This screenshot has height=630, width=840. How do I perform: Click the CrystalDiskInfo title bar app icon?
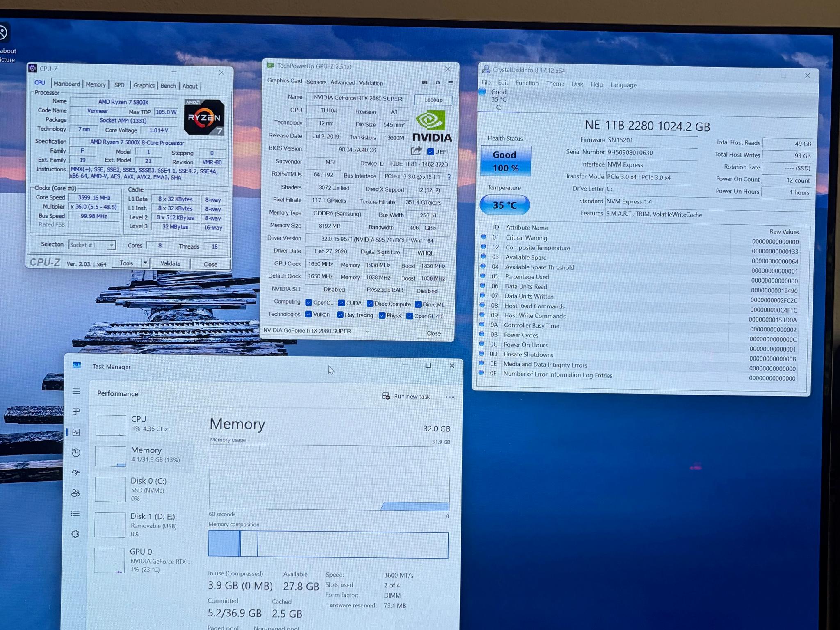pyautogui.click(x=486, y=69)
